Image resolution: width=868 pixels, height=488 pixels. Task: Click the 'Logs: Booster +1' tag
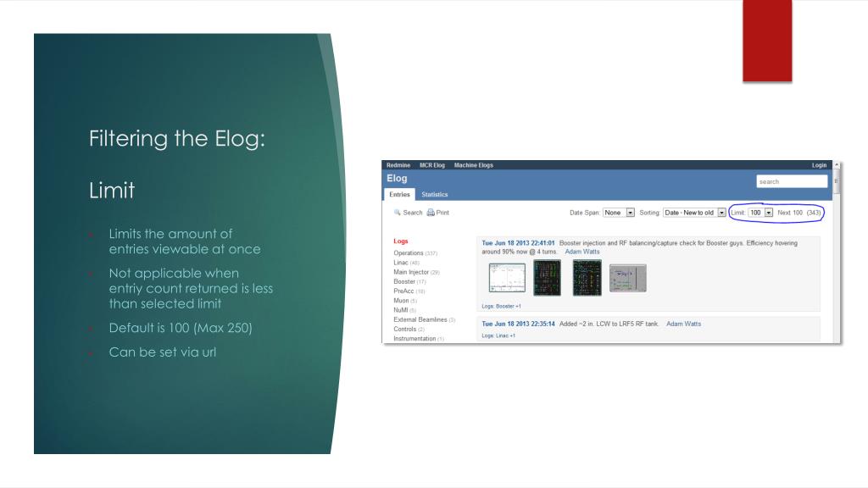(501, 306)
